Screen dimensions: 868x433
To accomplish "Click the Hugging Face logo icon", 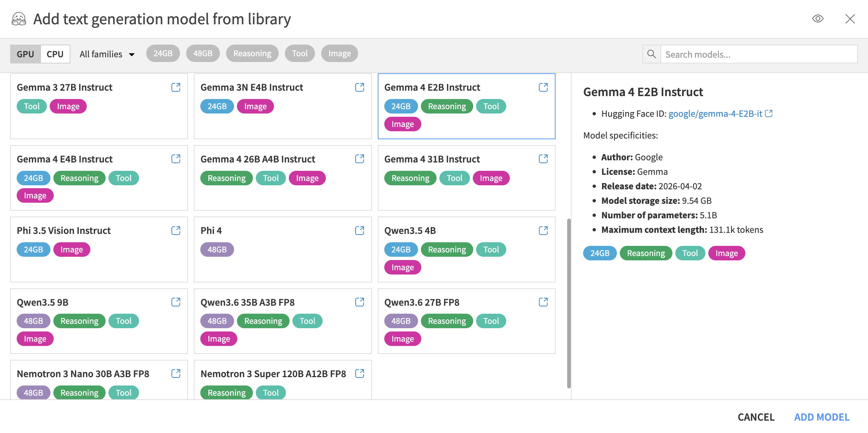I will tap(19, 19).
